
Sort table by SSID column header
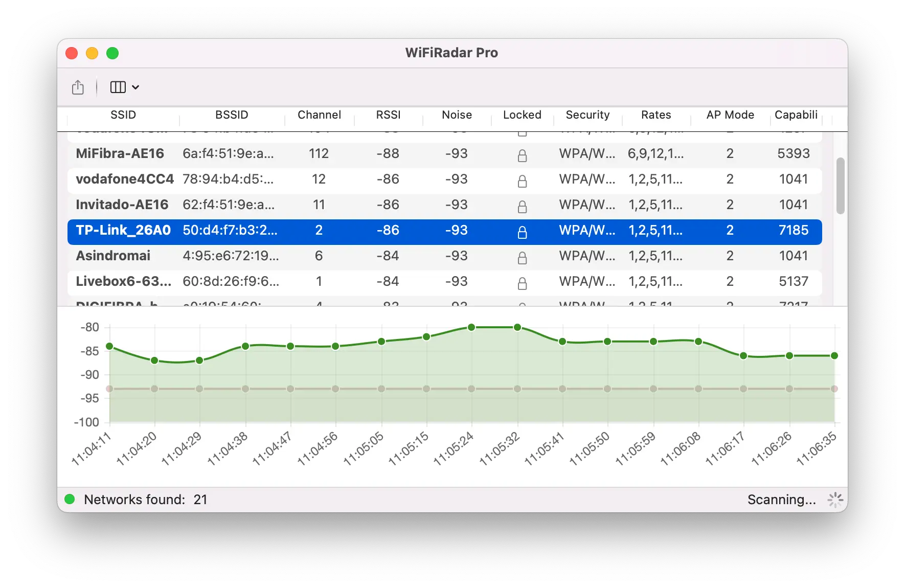tap(123, 115)
